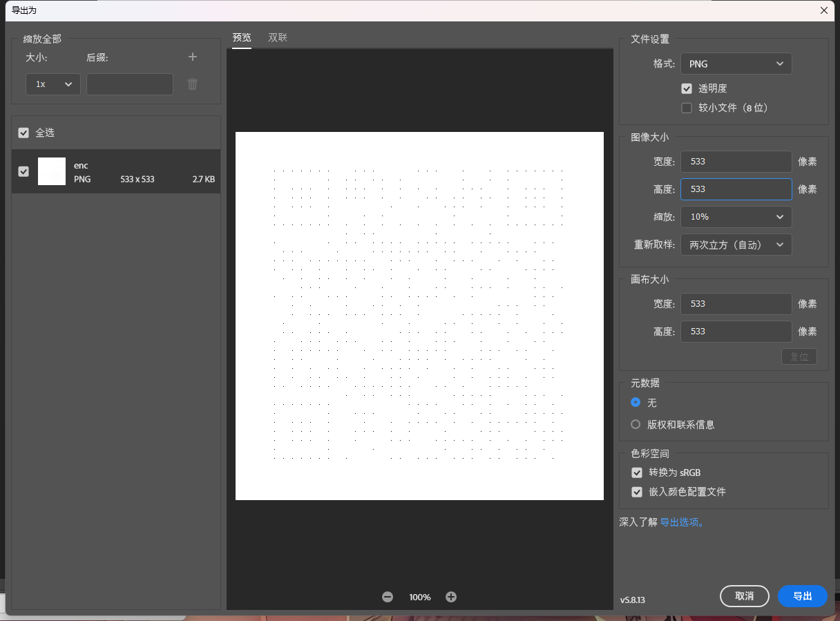Click the 后缀 suffix input field
The height and width of the screenshot is (621, 840).
(130, 84)
